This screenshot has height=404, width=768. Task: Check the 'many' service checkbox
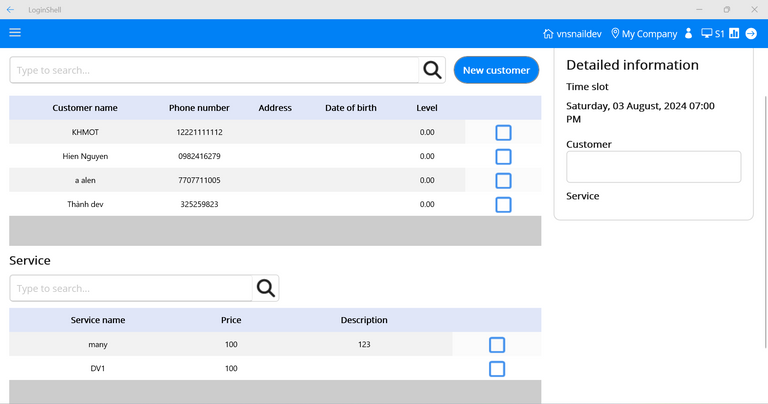(497, 345)
